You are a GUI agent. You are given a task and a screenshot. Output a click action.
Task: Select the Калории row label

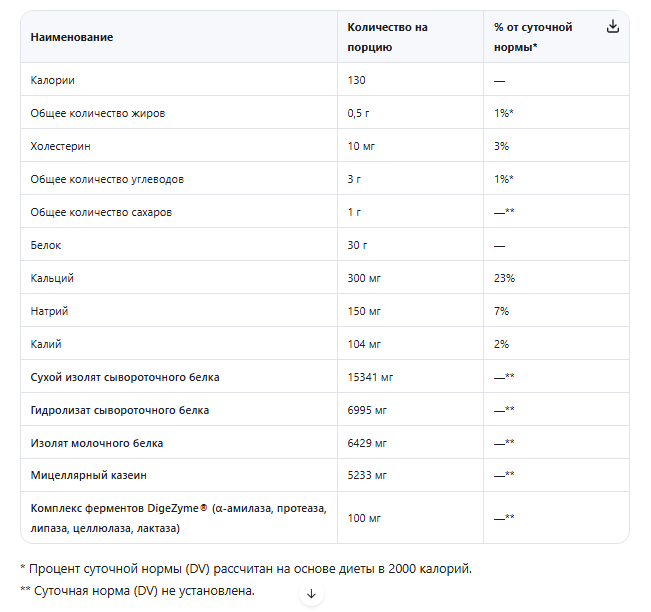[53, 80]
